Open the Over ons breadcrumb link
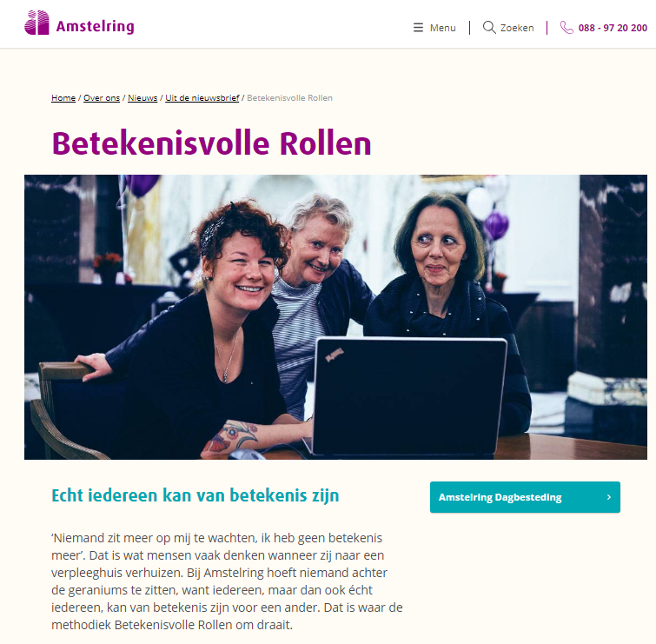 coord(102,98)
